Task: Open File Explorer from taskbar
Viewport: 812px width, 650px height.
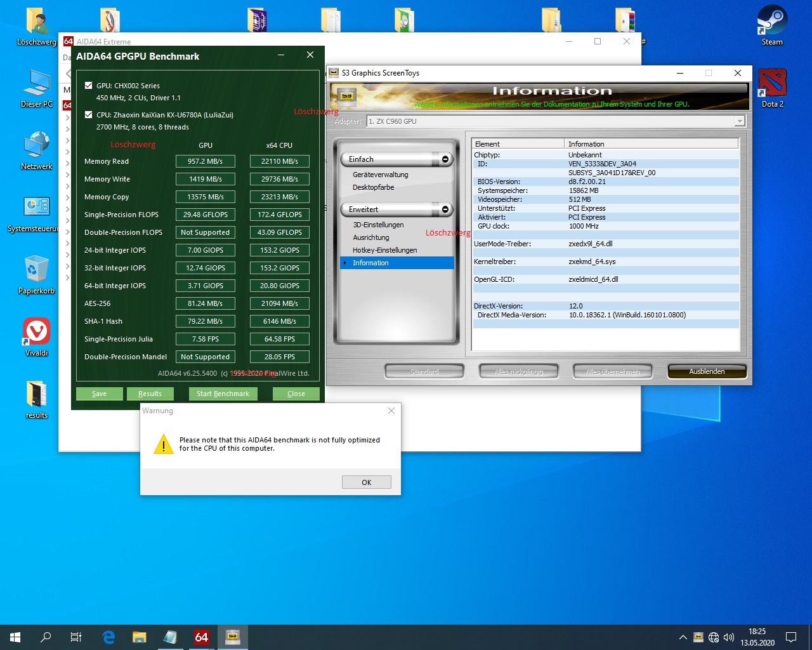Action: coord(139,637)
